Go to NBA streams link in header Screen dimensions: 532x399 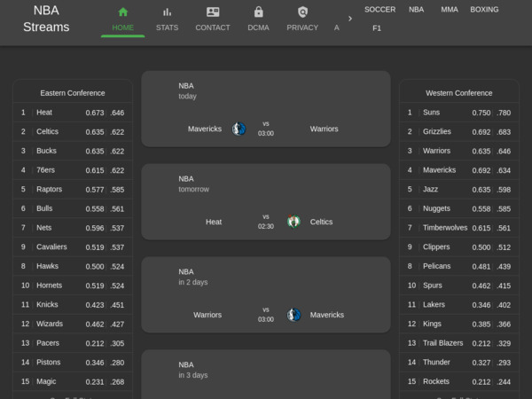click(417, 10)
